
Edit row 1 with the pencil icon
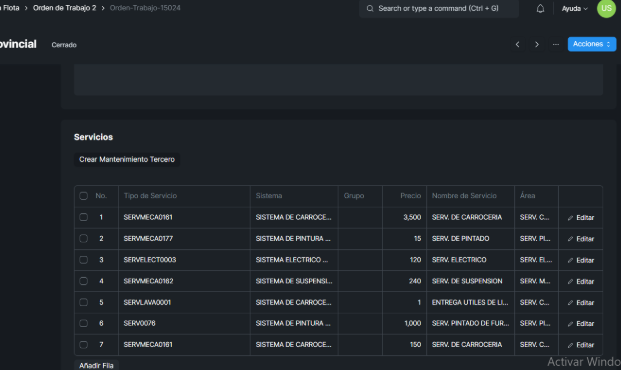pos(581,217)
